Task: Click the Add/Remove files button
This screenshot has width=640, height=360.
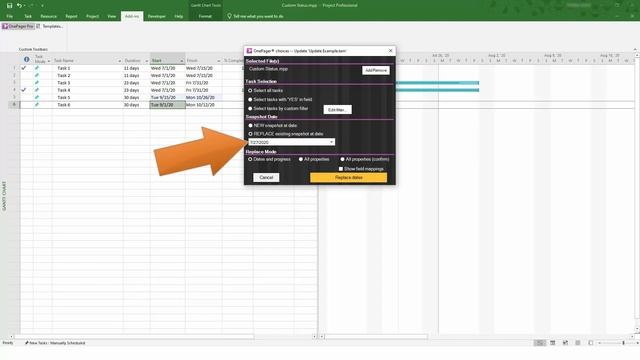Action: click(376, 70)
